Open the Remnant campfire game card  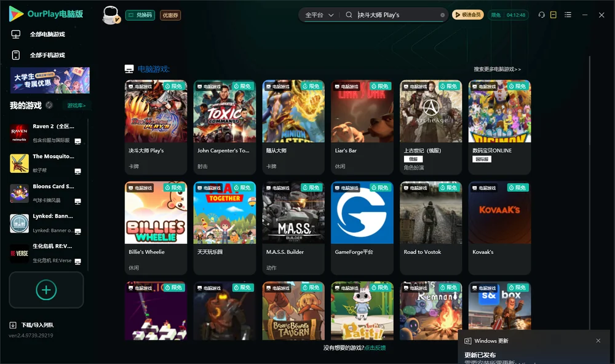(430, 311)
